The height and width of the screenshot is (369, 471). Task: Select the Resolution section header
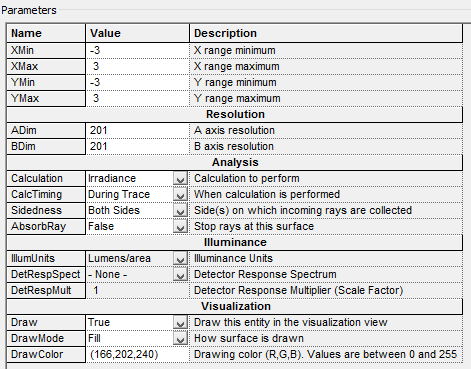235,114
